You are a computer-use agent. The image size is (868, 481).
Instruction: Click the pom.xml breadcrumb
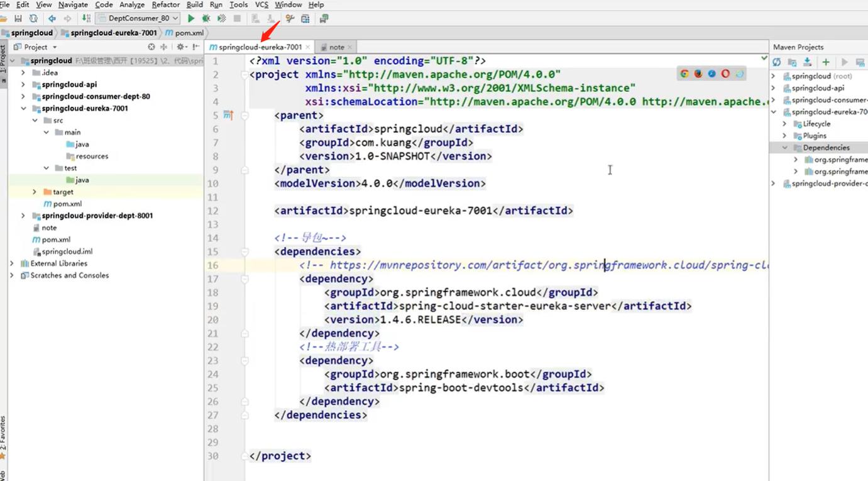point(184,33)
